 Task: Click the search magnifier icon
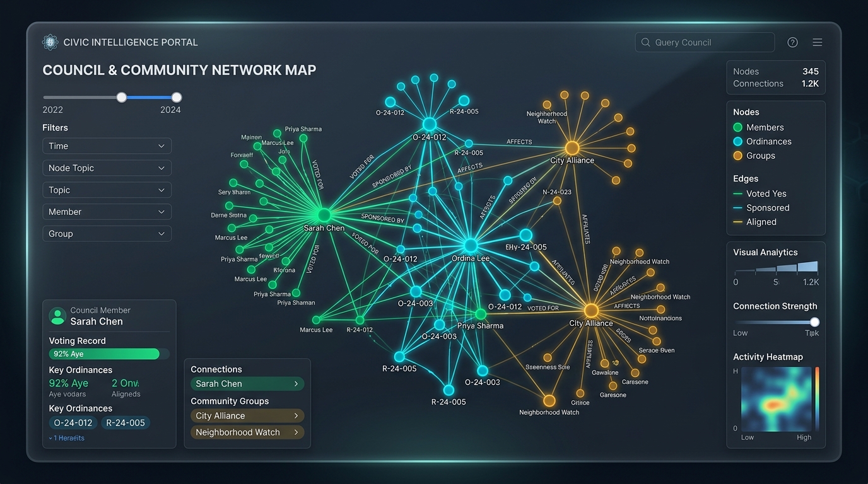(x=645, y=42)
